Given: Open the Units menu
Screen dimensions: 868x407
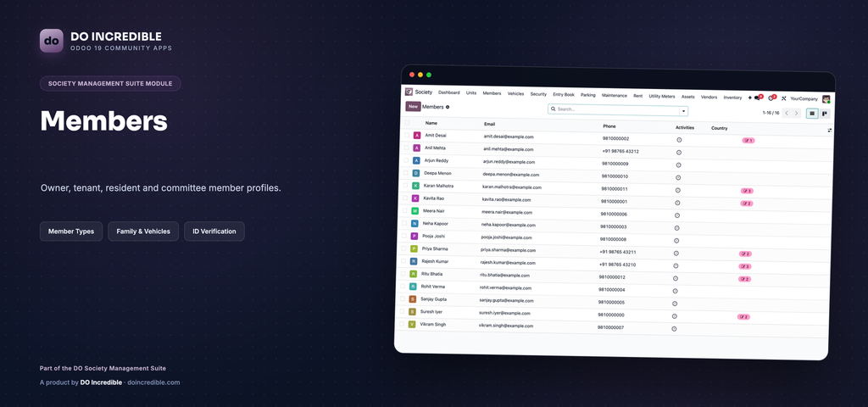Looking at the screenshot, I should point(471,93).
